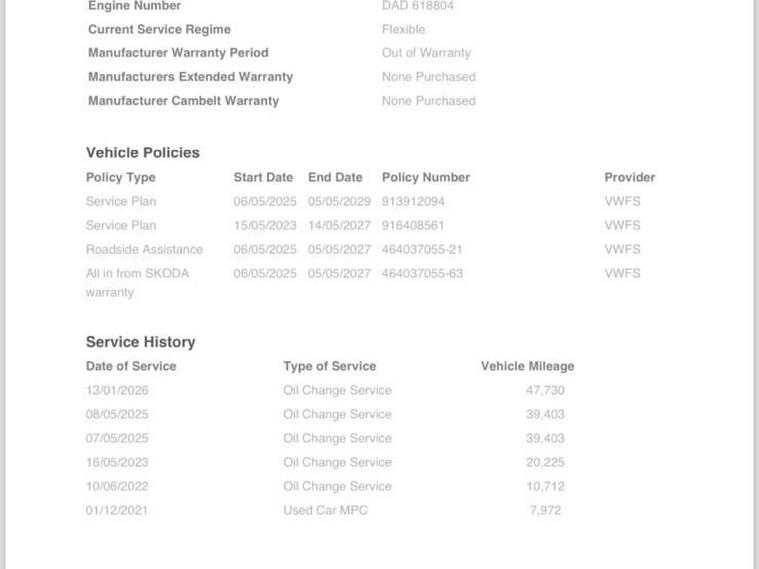Select the 20,225 mileage entry

(545, 462)
